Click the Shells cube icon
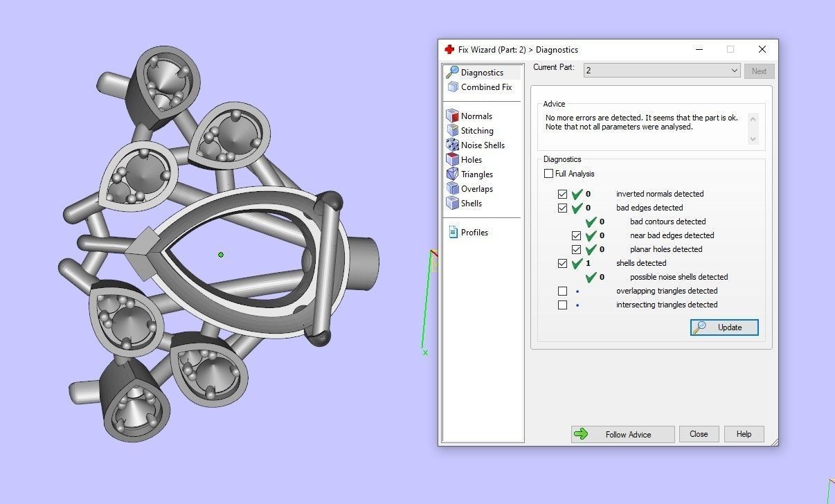 [452, 203]
